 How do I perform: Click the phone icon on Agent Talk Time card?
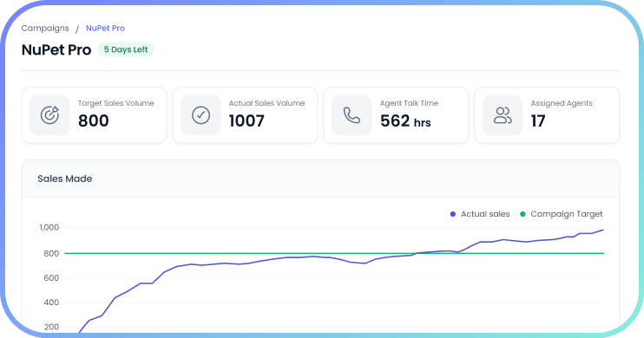pyautogui.click(x=352, y=115)
